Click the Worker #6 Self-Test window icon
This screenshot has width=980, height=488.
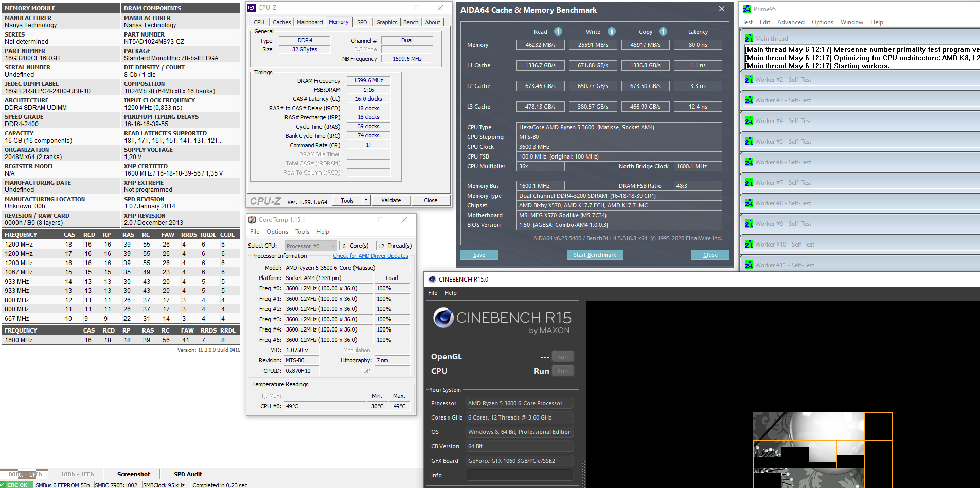pyautogui.click(x=749, y=162)
